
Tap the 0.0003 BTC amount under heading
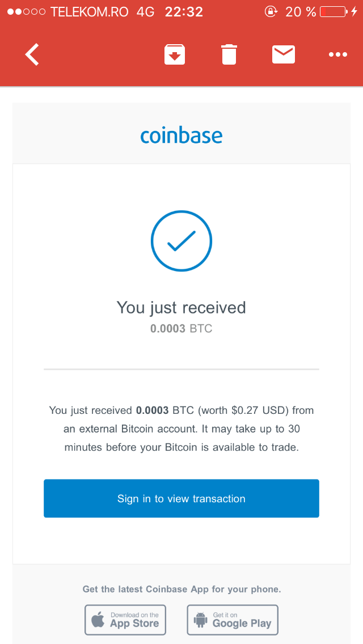181,329
